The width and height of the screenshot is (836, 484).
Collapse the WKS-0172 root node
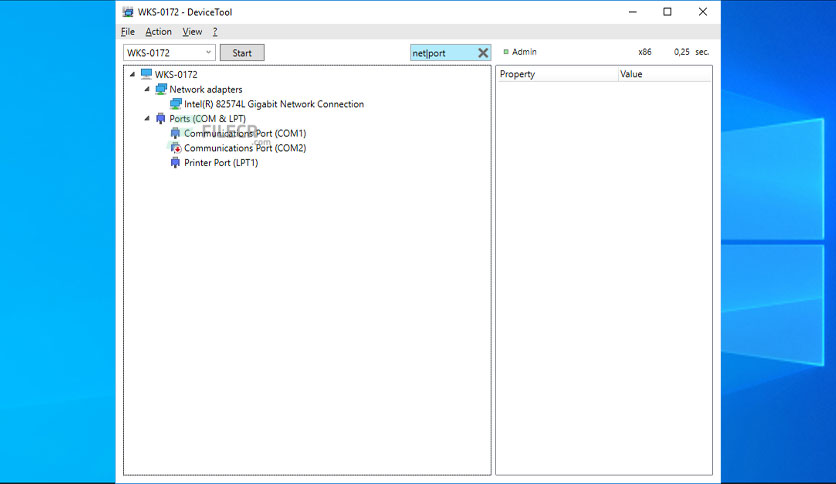point(132,75)
